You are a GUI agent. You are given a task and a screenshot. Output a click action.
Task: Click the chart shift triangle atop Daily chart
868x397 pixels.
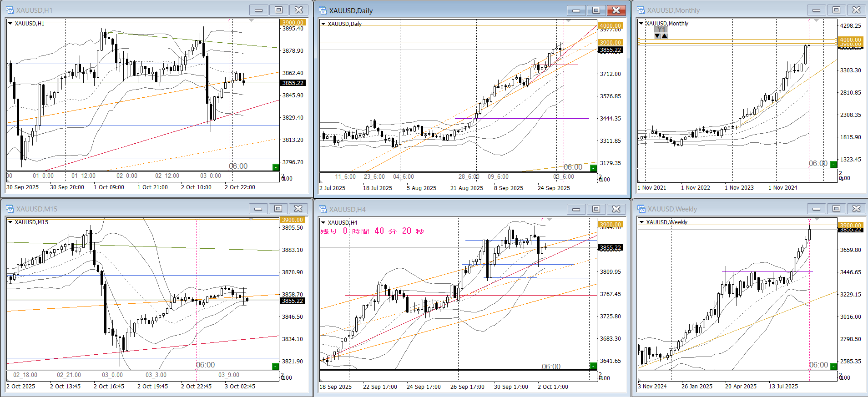[568, 21]
